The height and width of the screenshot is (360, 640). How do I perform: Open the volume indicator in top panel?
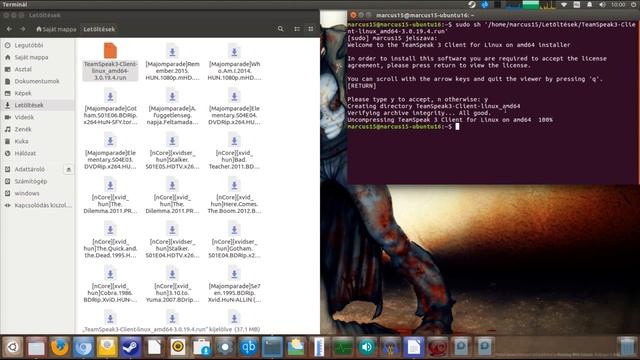602,4
